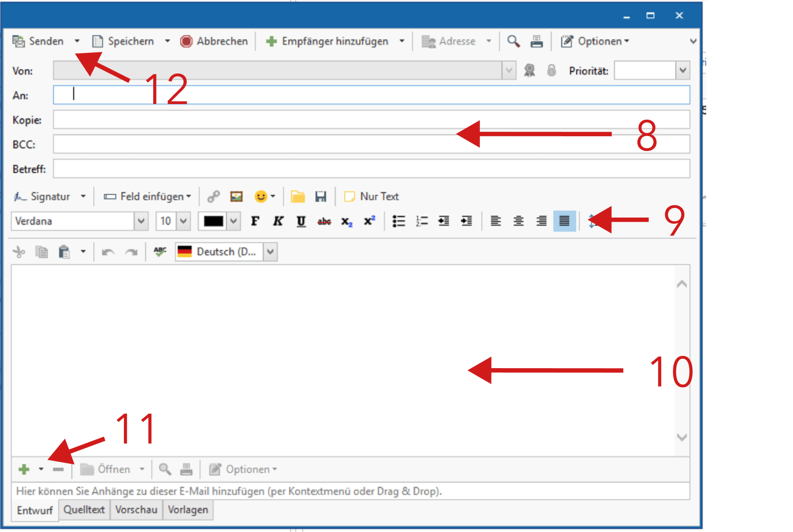
Task: Open the Verdana font dropdown
Action: pyautogui.click(x=141, y=221)
